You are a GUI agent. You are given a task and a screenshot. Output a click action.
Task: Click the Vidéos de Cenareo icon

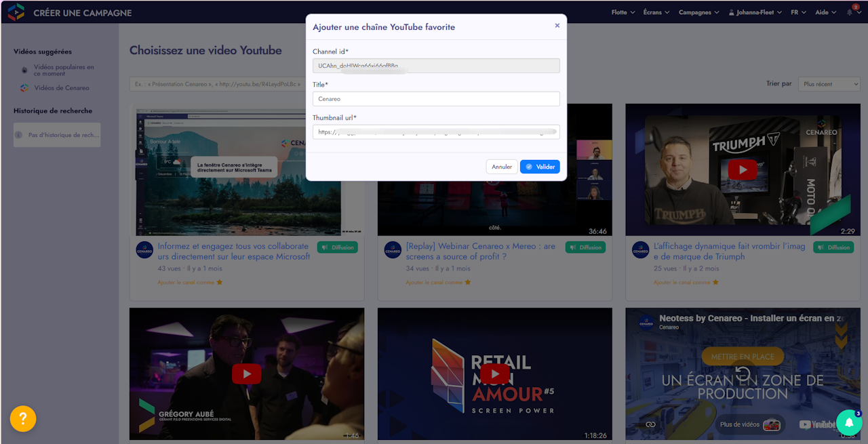tap(24, 88)
